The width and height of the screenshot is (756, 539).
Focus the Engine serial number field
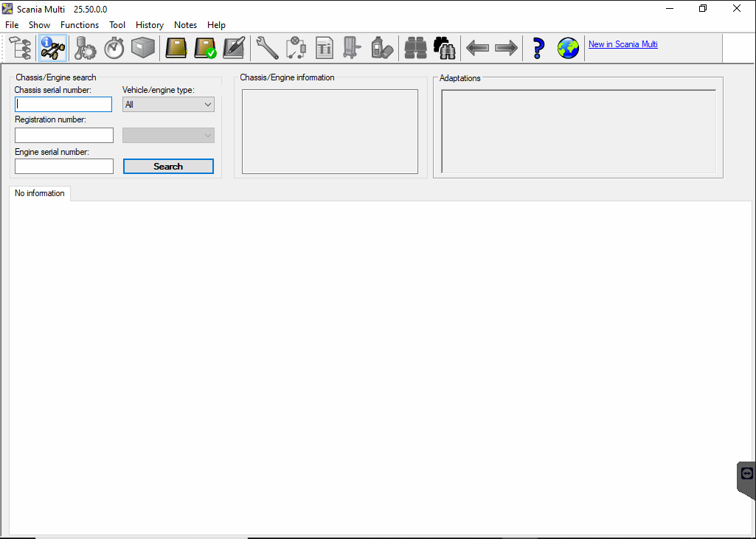[63, 167]
